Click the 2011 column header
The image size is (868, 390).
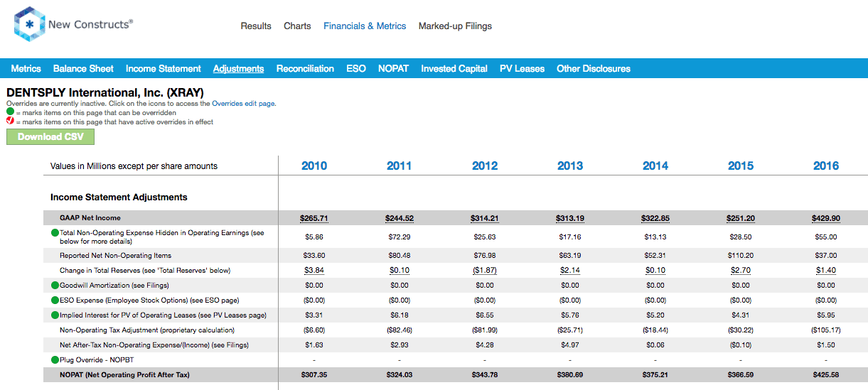(400, 166)
